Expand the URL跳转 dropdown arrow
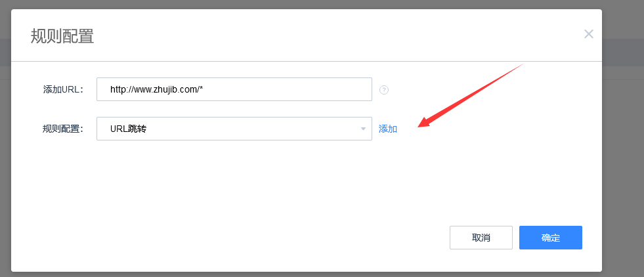This screenshot has height=277, width=644. click(363, 129)
